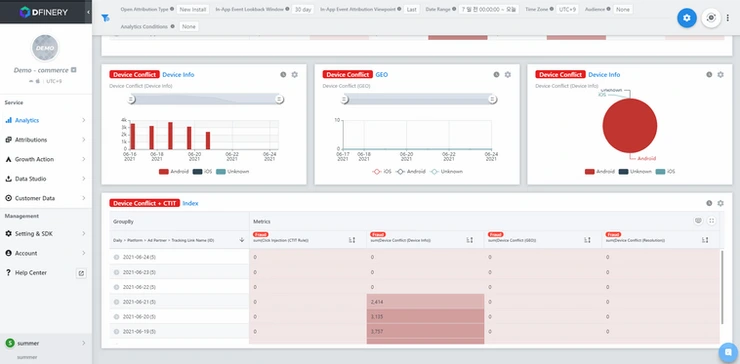Open the Customer Data menu

[46, 198]
